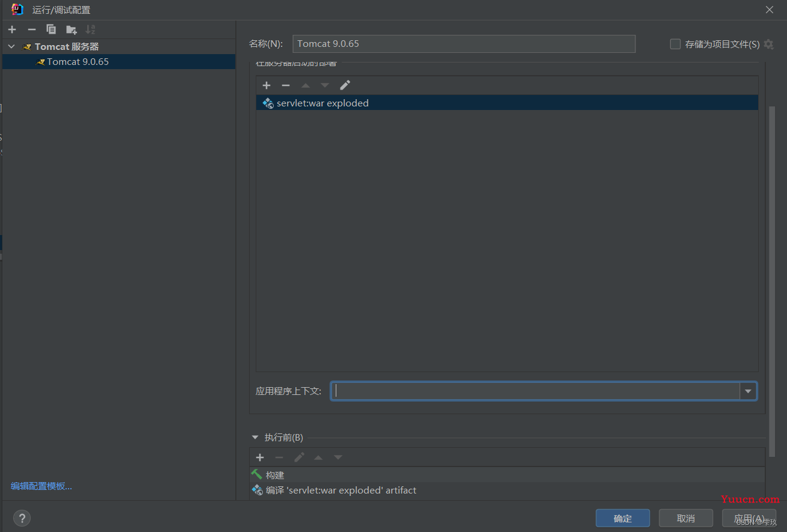Confirm with the 确定 button
Screen dimensions: 787x532
click(x=623, y=518)
